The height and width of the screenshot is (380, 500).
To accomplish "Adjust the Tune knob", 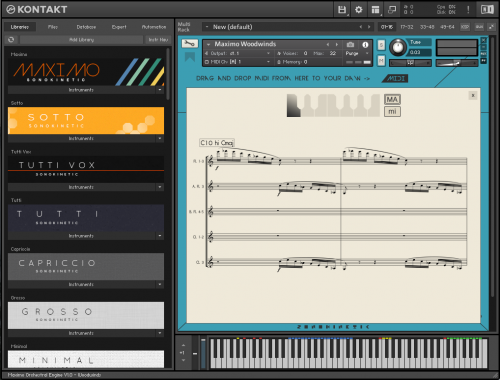I will (398, 47).
